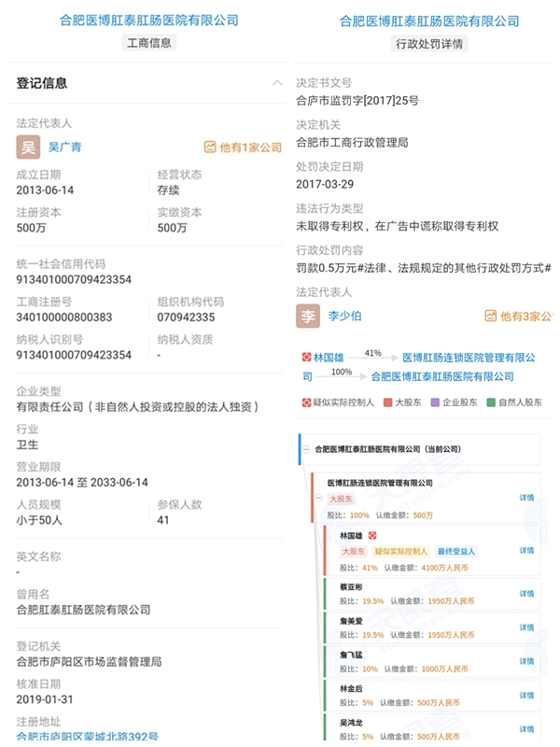Open 详情 for 林国雄
Image resolution: width=560 pixels, height=747 pixels.
526,550
